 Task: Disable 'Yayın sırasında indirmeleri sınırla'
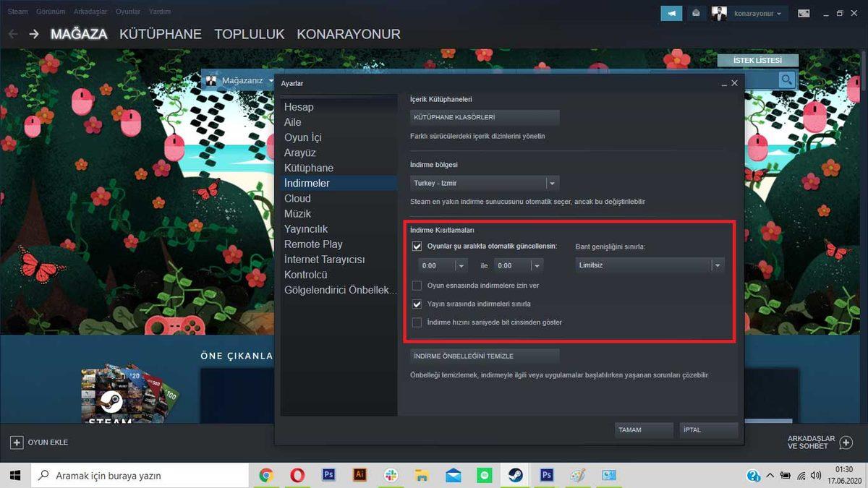pyautogui.click(x=417, y=304)
